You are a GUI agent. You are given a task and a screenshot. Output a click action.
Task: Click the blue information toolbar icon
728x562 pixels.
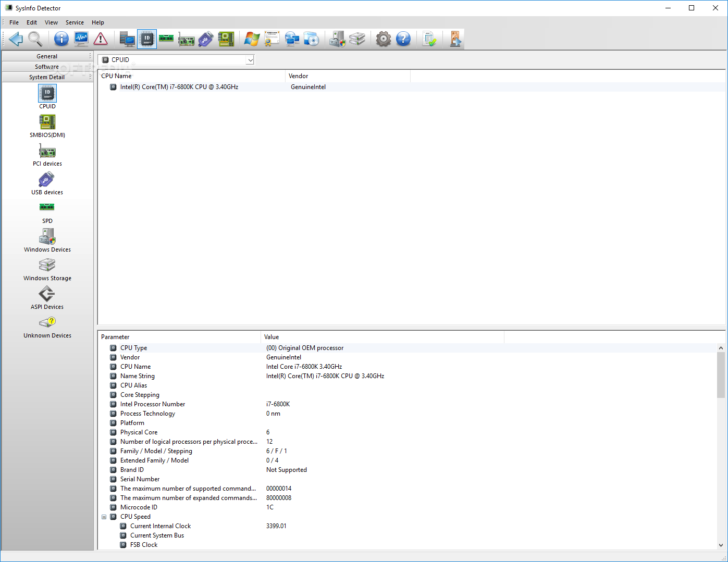(x=61, y=39)
